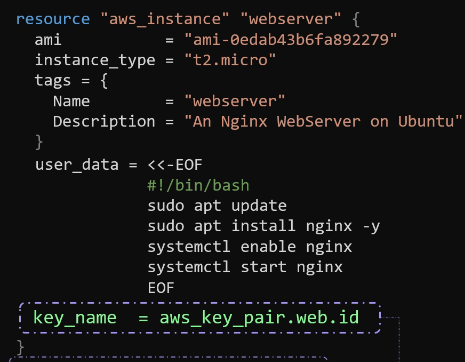Click the instance_type attribute name
Image resolution: width=465 pixels, height=362 pixels.
point(95,61)
